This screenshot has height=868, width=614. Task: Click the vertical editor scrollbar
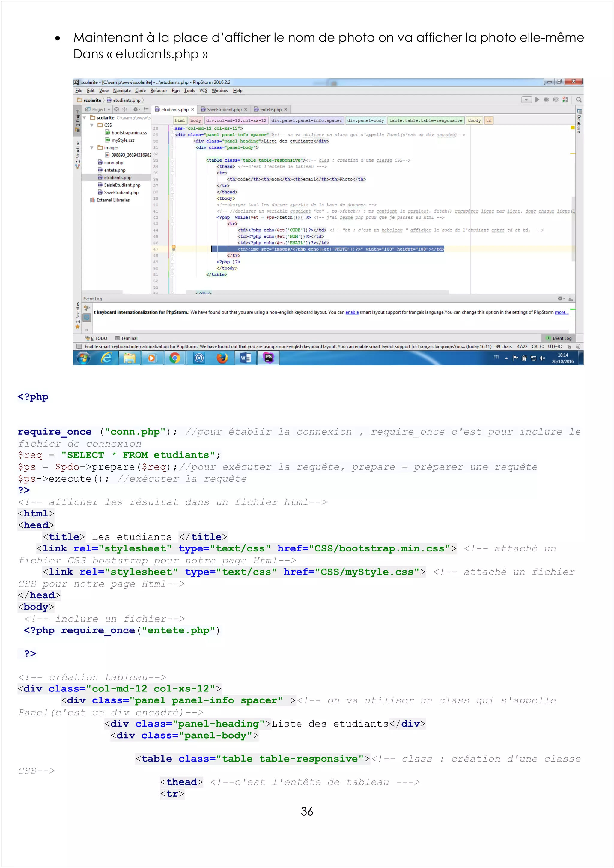pos(573,229)
